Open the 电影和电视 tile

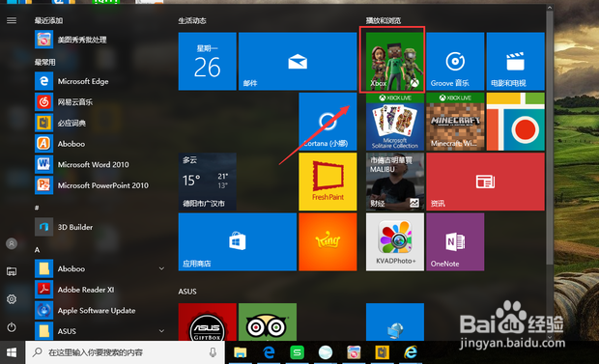click(x=515, y=61)
